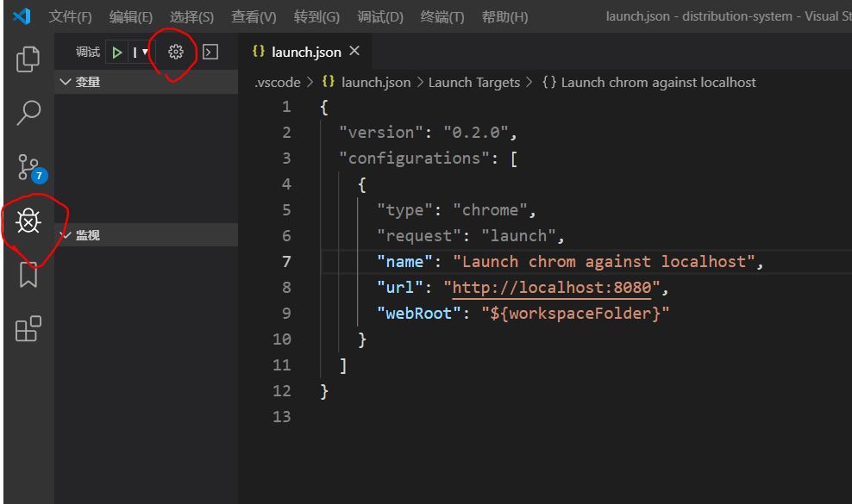Collapse the 监视 section
The height and width of the screenshot is (504, 852).
[146, 234]
